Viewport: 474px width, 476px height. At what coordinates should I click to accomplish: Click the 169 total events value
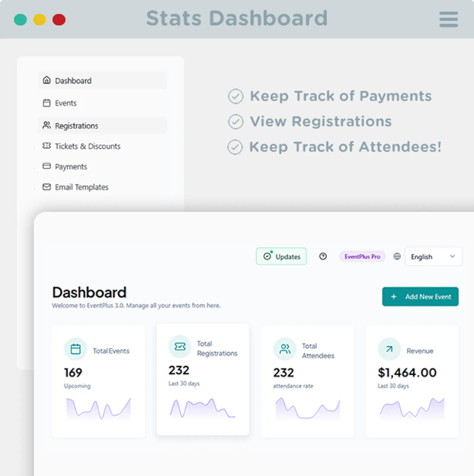coord(73,373)
